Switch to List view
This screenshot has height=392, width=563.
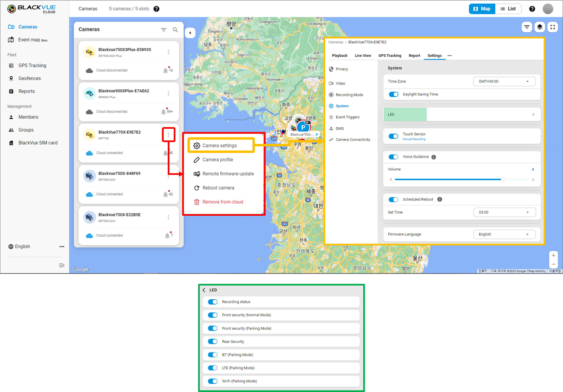click(x=508, y=9)
